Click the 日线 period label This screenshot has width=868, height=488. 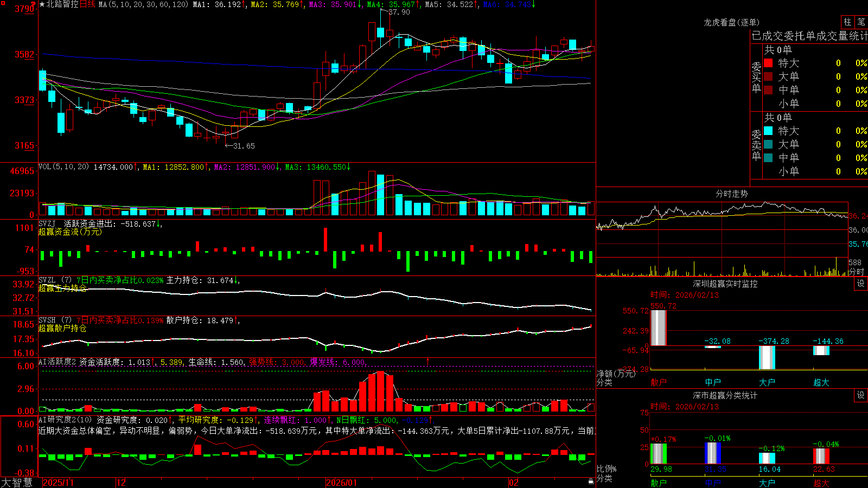coord(87,4)
